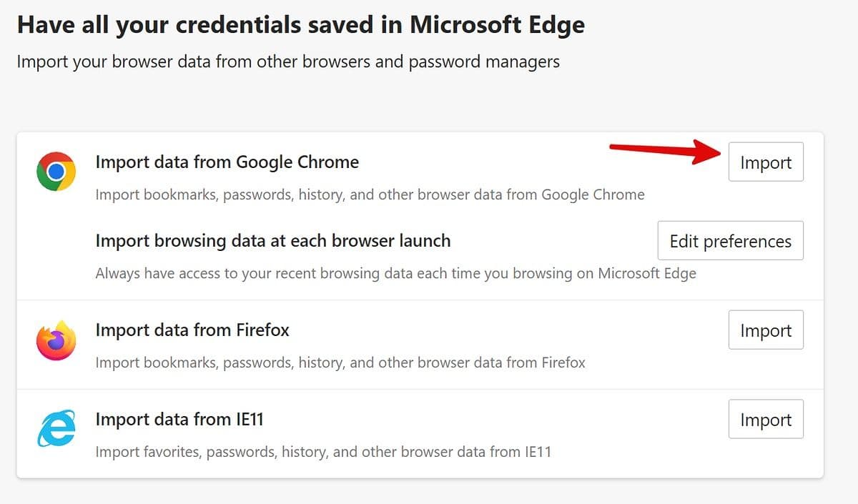Select "Import browsing data at each browser launch" title

pos(272,241)
